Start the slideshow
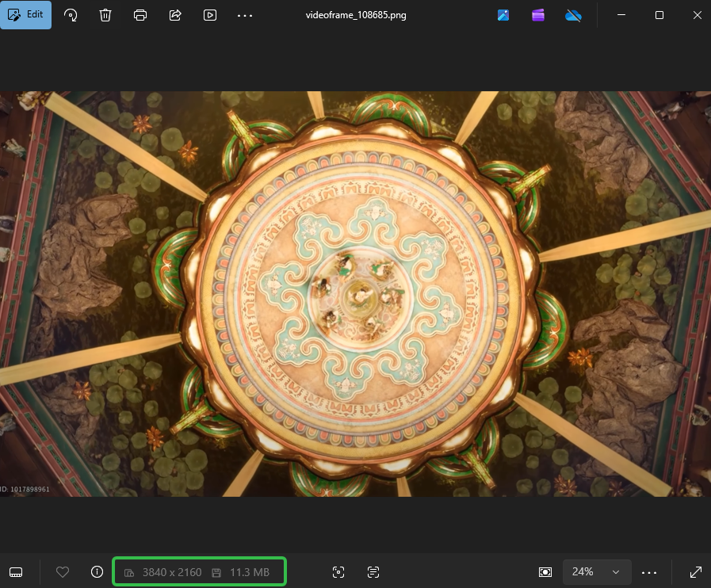Screen dimensions: 711x588 [210, 15]
